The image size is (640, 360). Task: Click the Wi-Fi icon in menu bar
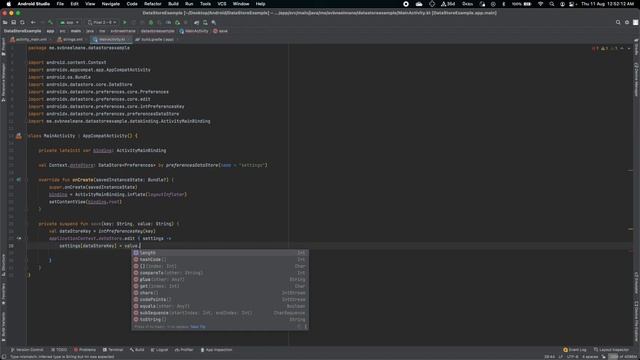pos(541,4)
